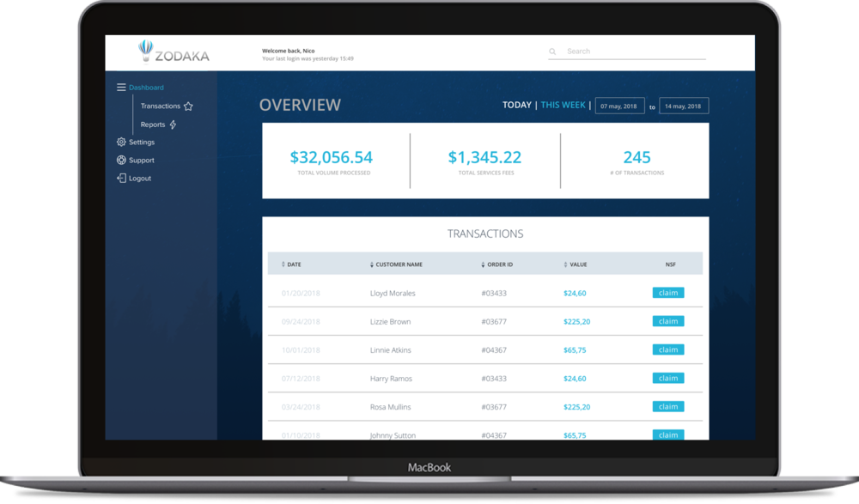
Task: Click the Logout door icon
Action: pyautogui.click(x=121, y=178)
